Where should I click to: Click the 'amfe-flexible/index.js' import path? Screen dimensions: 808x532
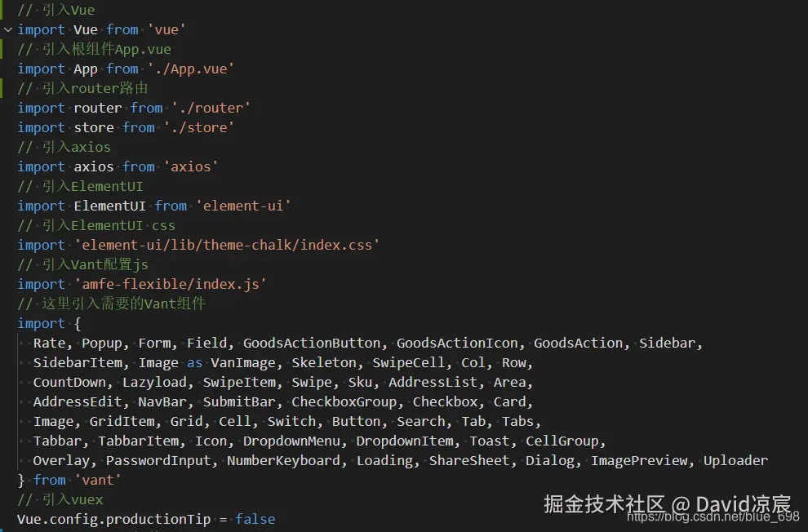171,284
